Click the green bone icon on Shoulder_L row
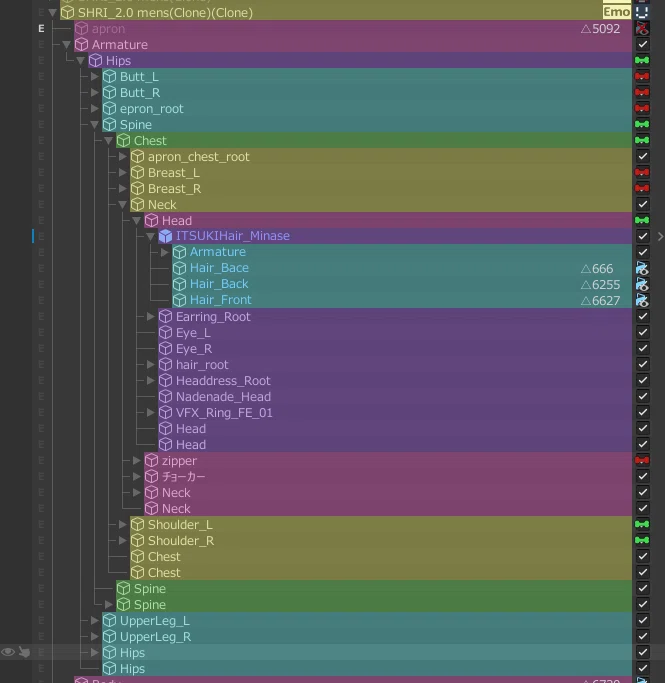The height and width of the screenshot is (683, 665). click(642, 524)
